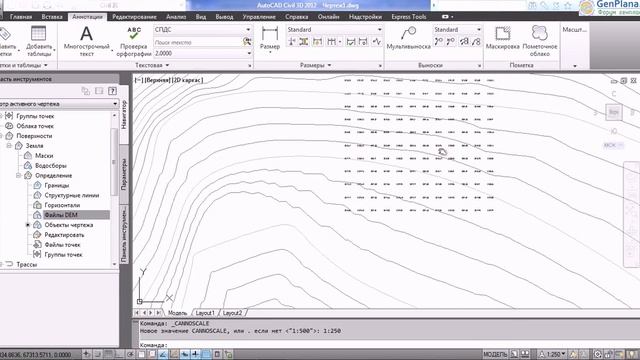Click the quick view drawings icon in status bar
The width and height of the screenshot is (640, 360).
coord(525,354)
